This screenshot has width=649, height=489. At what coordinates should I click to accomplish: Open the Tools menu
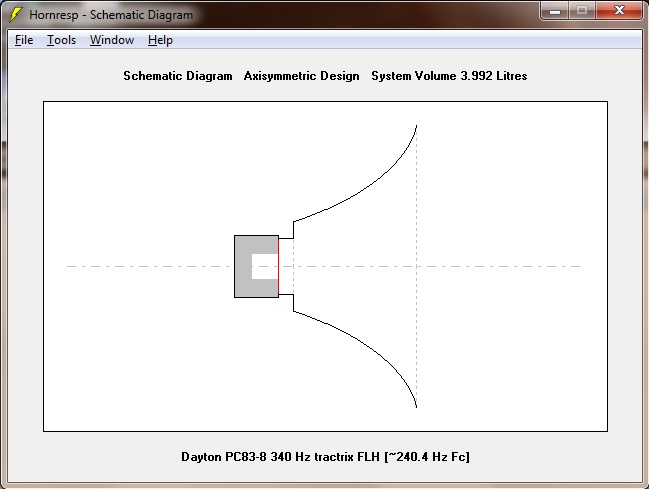[61, 40]
